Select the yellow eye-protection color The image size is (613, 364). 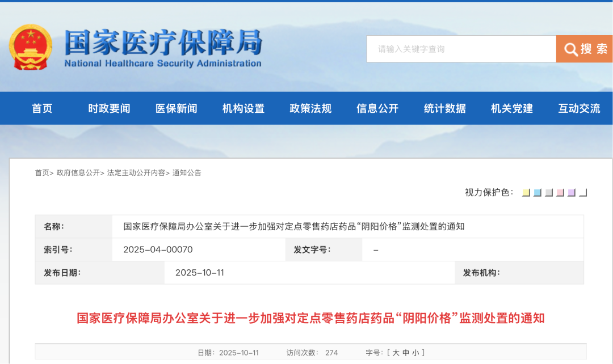coord(526,193)
